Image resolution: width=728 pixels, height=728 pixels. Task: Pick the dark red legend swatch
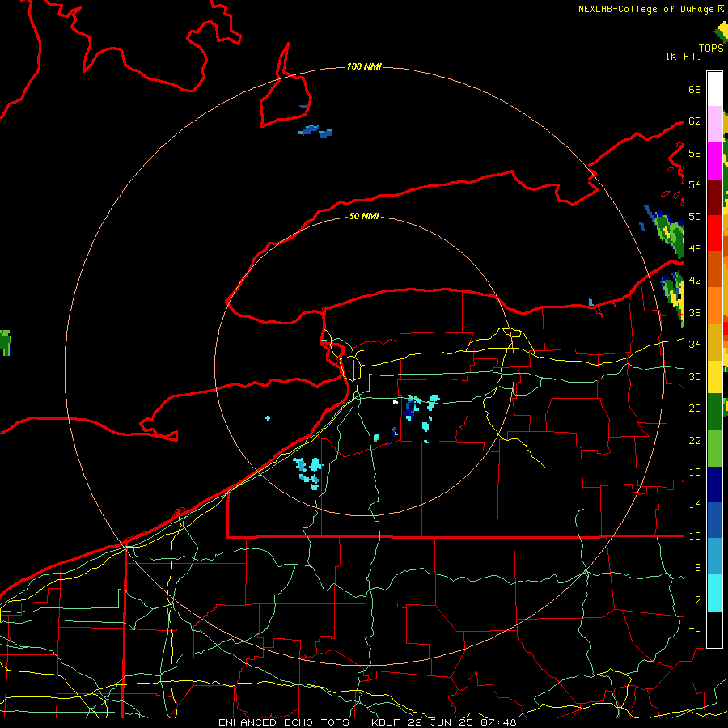tap(714, 197)
